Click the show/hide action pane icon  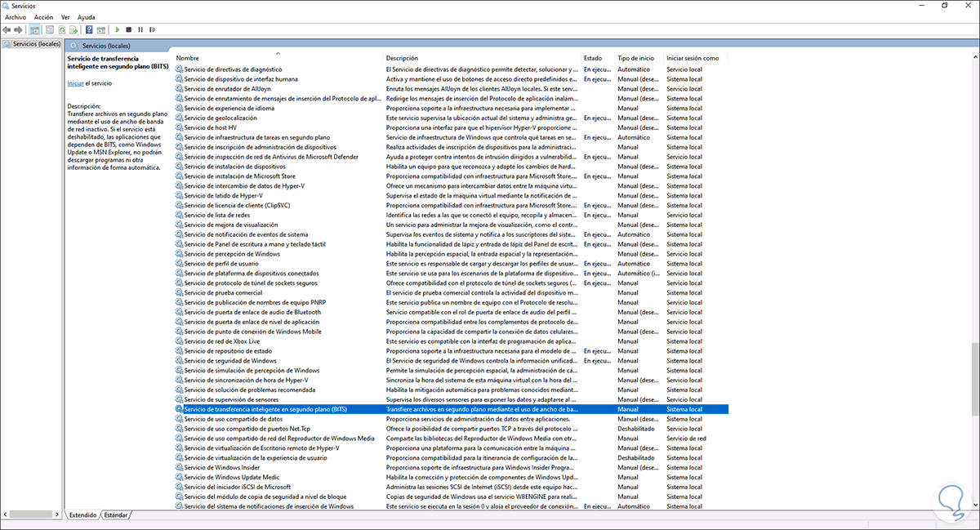[100, 29]
